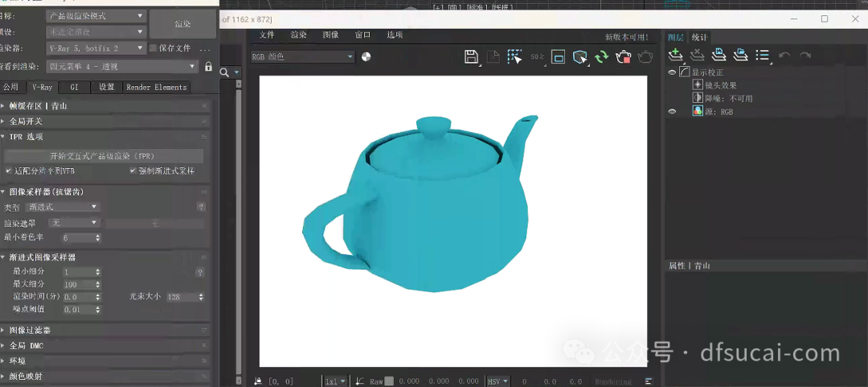This screenshot has height=387, width=868.
Task: Select the region render icon
Action: [514, 56]
